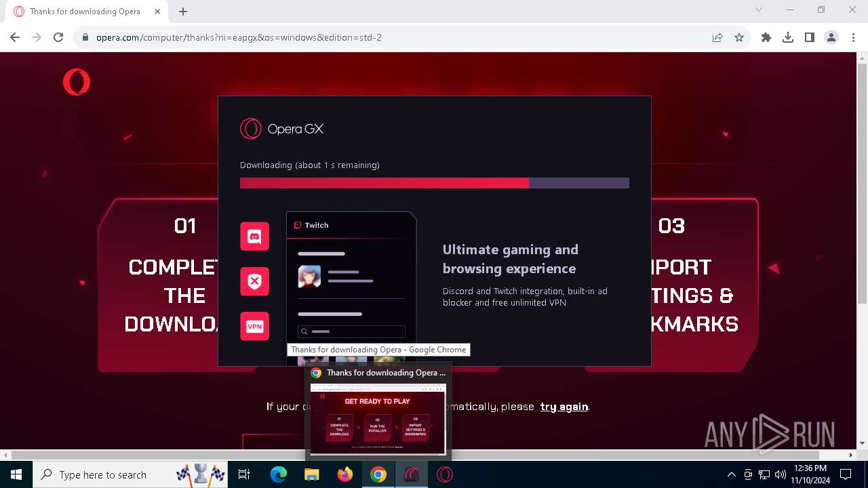The image size is (868, 488).
Task: Show hidden system tray icons
Action: [731, 474]
